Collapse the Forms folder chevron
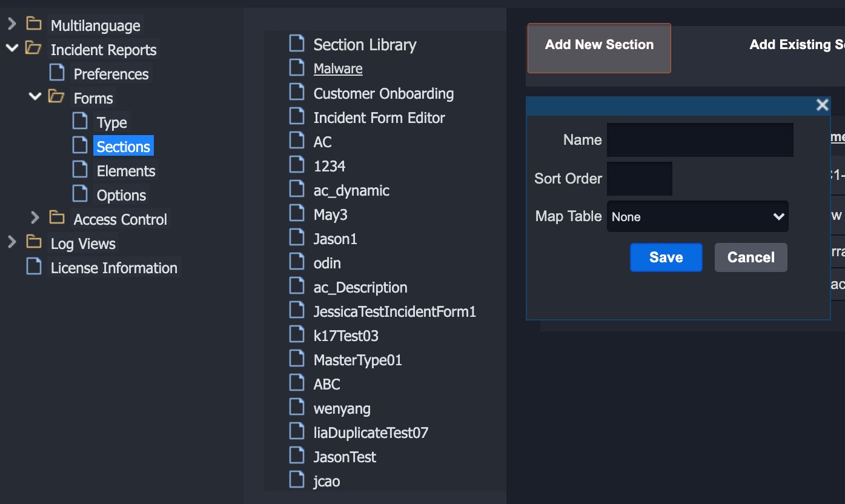 (x=35, y=96)
